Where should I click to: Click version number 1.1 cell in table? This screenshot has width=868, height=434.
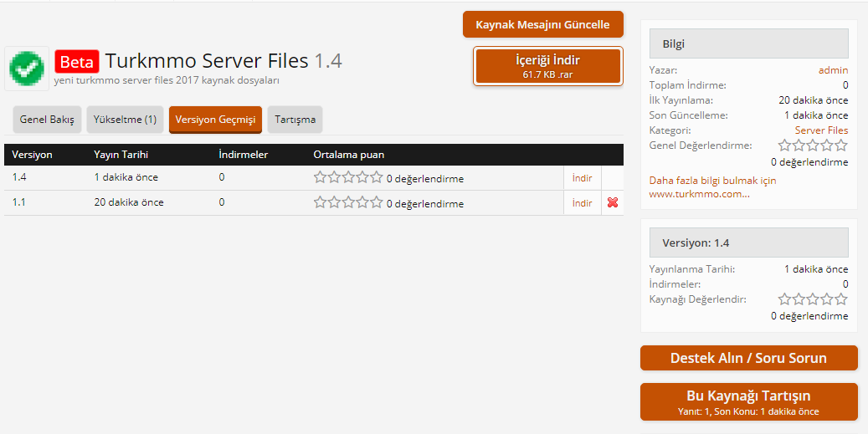(18, 202)
